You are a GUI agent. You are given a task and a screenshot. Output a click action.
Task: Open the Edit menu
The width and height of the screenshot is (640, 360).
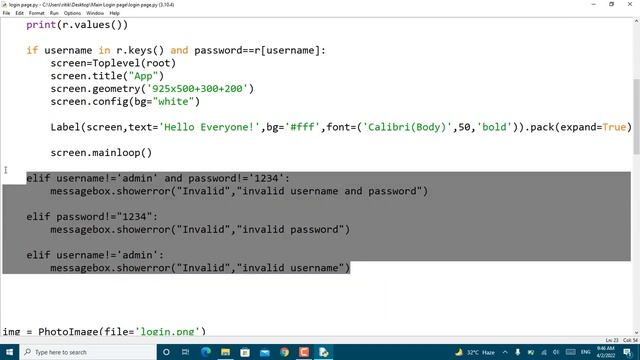point(19,13)
